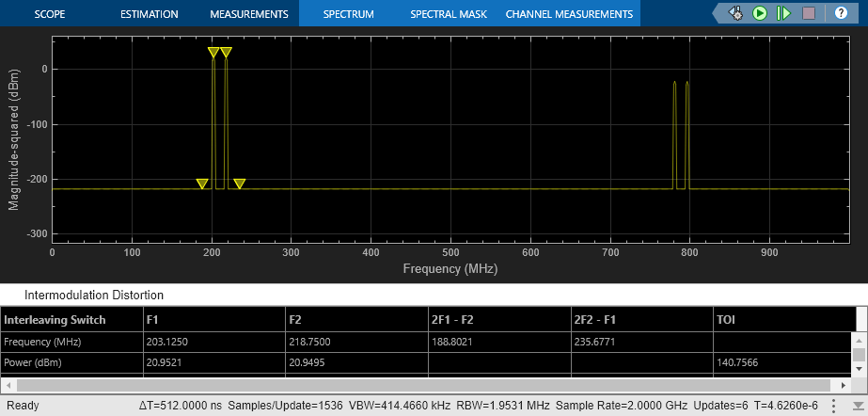This screenshot has height=416, width=868.
Task: Click the VBW=414.4660 kHz status entry
Action: tap(400, 405)
